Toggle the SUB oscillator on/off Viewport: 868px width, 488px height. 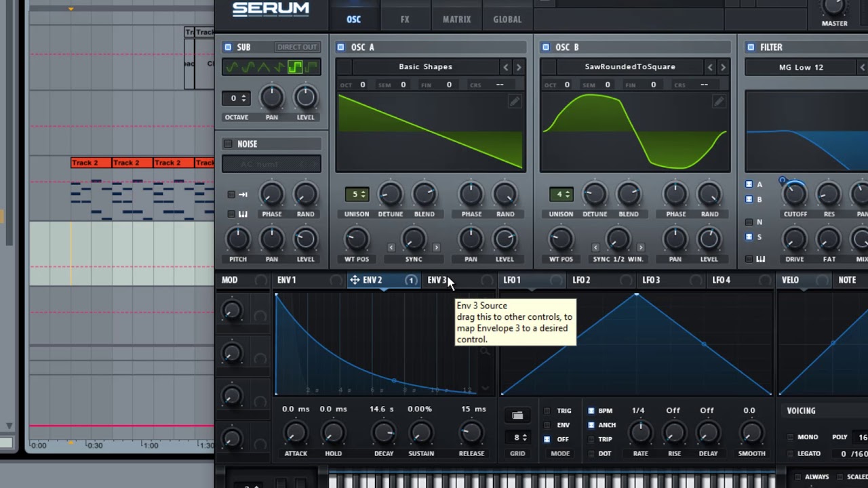pos(228,47)
